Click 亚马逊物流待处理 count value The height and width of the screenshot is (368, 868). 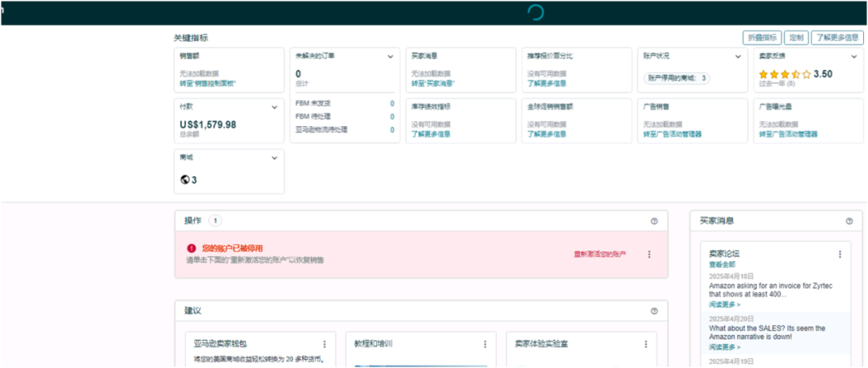392,130
